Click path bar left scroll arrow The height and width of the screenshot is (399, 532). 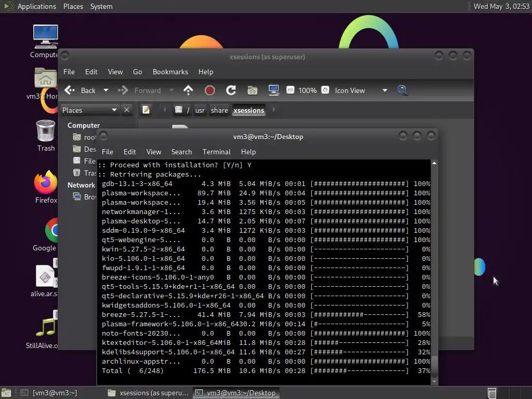[x=165, y=110]
